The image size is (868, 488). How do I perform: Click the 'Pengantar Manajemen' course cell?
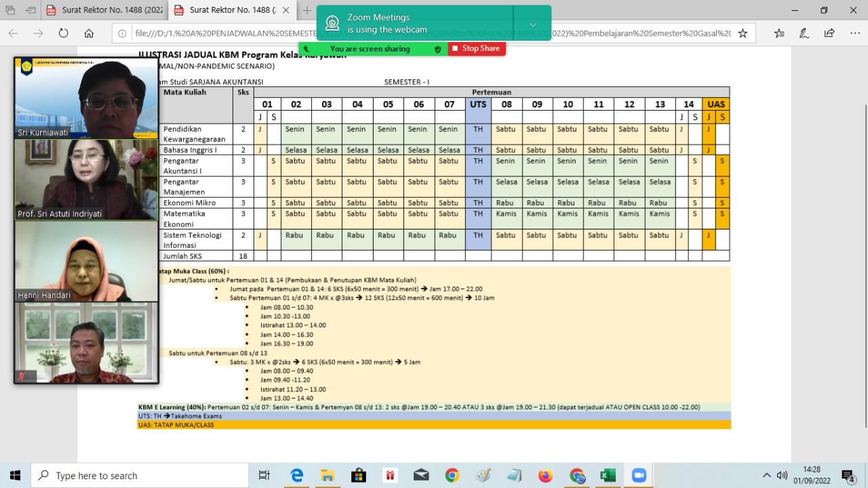click(x=197, y=187)
